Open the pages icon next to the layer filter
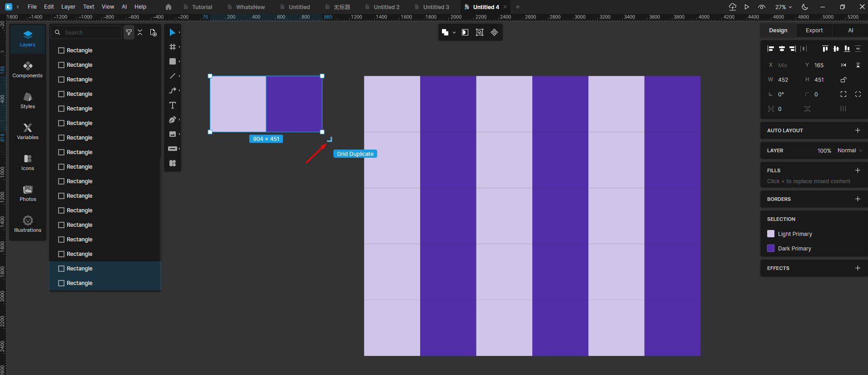868x375 pixels. (154, 32)
